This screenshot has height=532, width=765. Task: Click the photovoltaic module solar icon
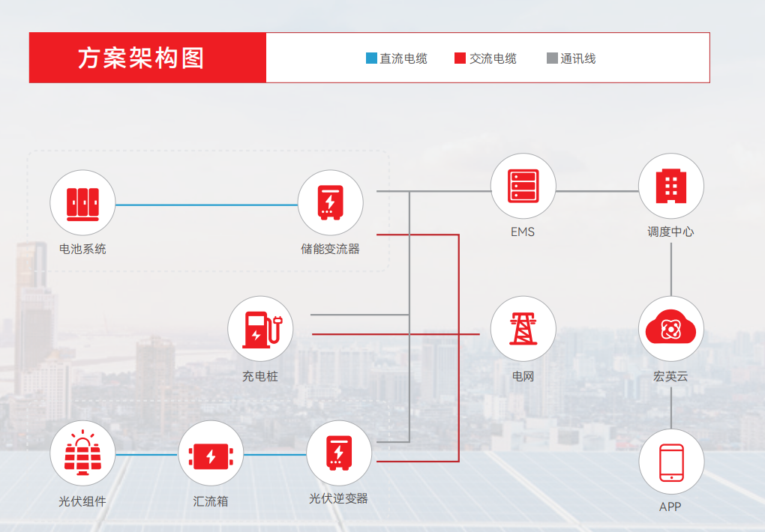(82, 454)
